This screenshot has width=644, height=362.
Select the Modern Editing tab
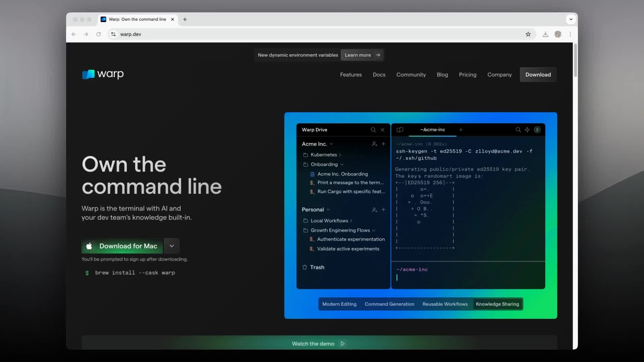coord(339,304)
